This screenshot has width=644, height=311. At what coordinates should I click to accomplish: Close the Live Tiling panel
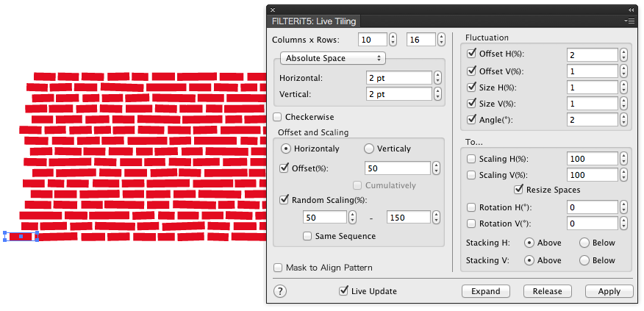tap(273, 10)
